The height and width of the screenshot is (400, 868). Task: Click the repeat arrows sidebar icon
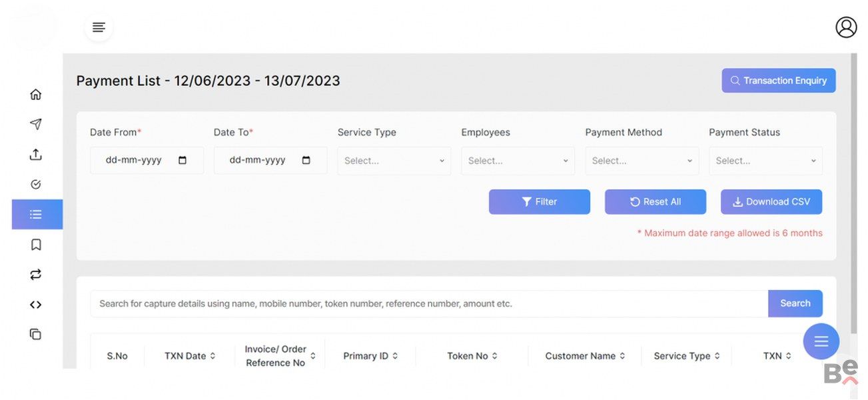[36, 275]
